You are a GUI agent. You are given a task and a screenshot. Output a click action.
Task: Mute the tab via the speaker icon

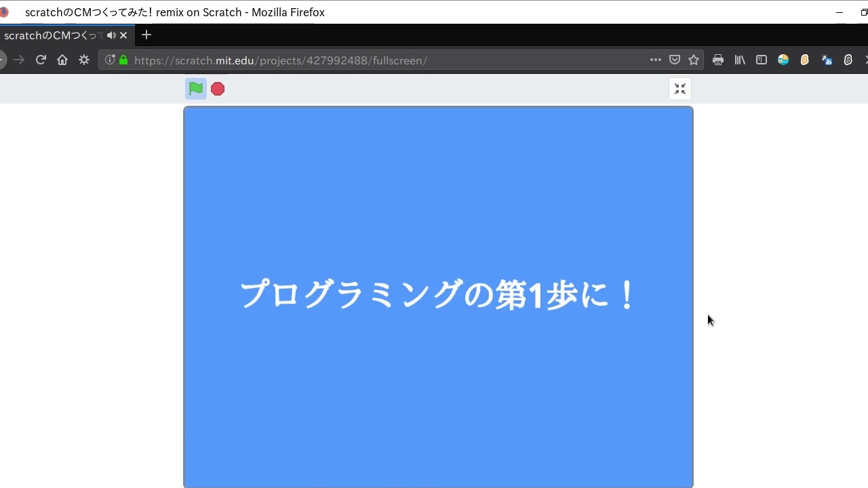(x=111, y=35)
